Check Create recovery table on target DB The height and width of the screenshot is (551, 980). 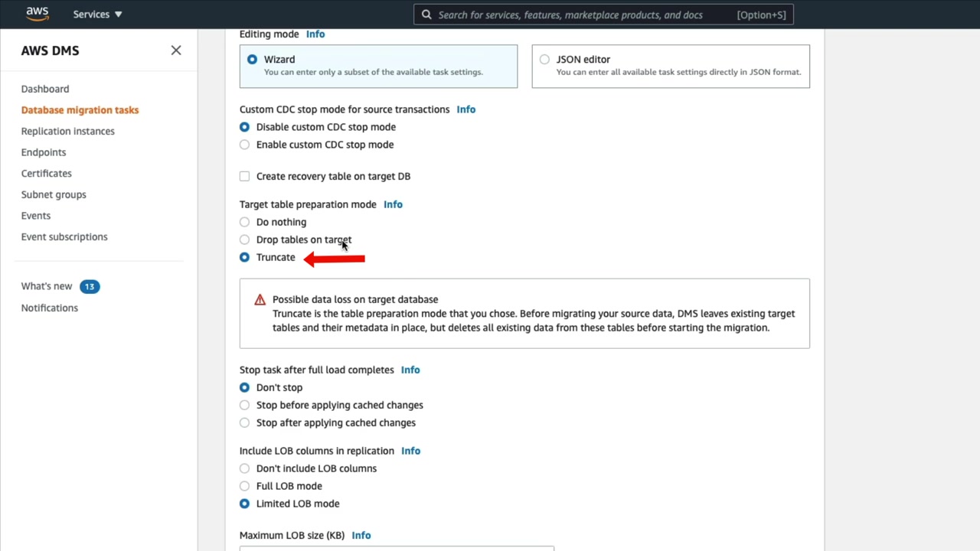(244, 176)
